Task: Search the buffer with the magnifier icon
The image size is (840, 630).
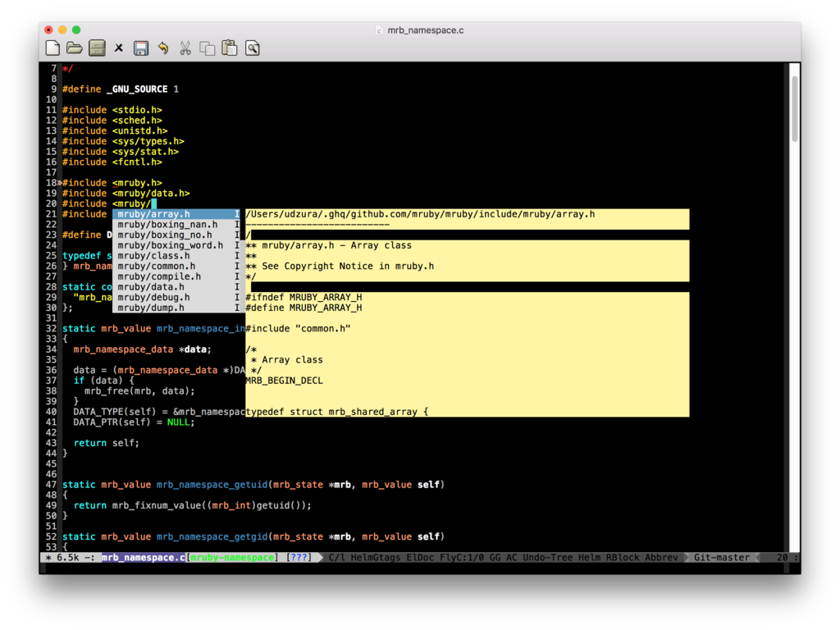Action: pos(253,48)
